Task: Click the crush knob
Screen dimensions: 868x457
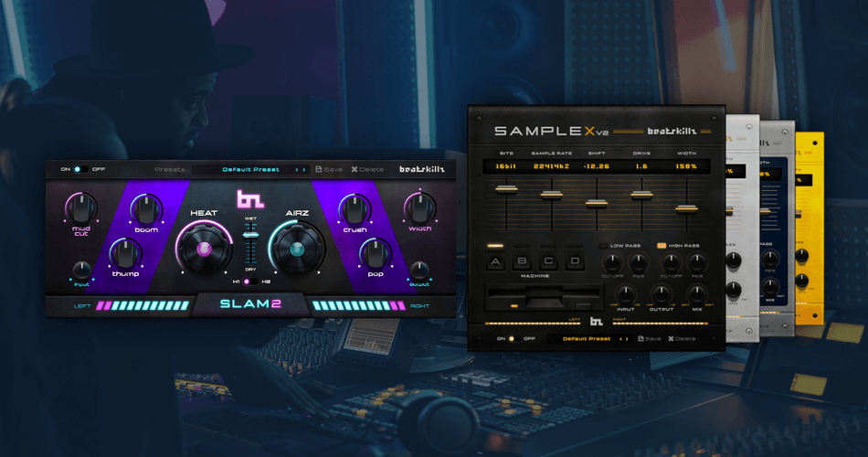Action: tap(355, 209)
